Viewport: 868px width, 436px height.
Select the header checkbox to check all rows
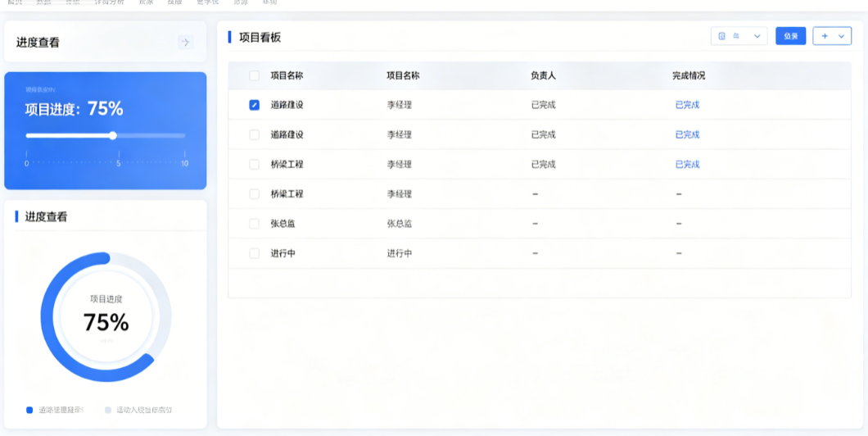254,76
